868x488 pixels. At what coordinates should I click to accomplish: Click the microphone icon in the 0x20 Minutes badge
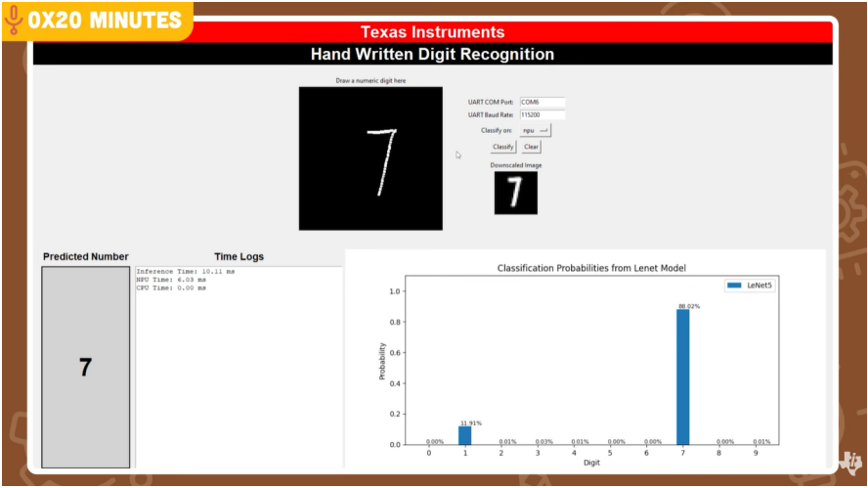coord(14,21)
